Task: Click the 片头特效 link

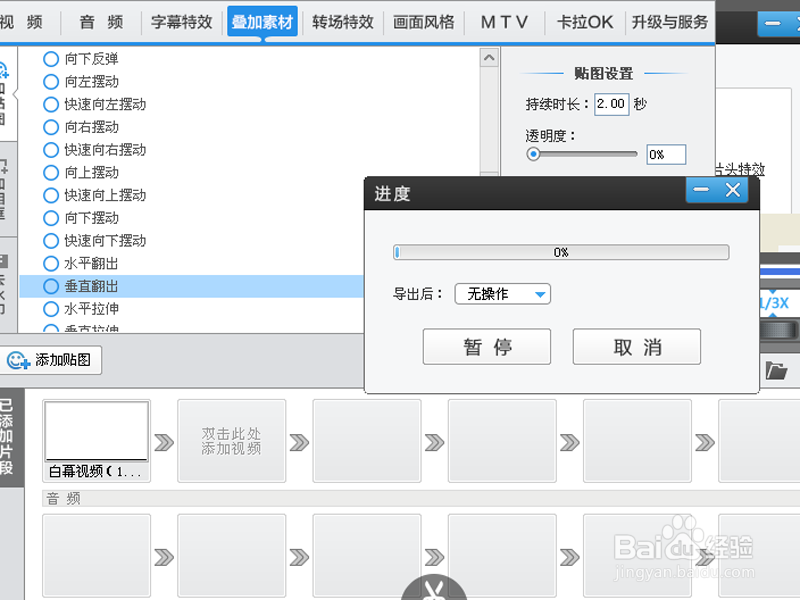Action: click(x=740, y=169)
